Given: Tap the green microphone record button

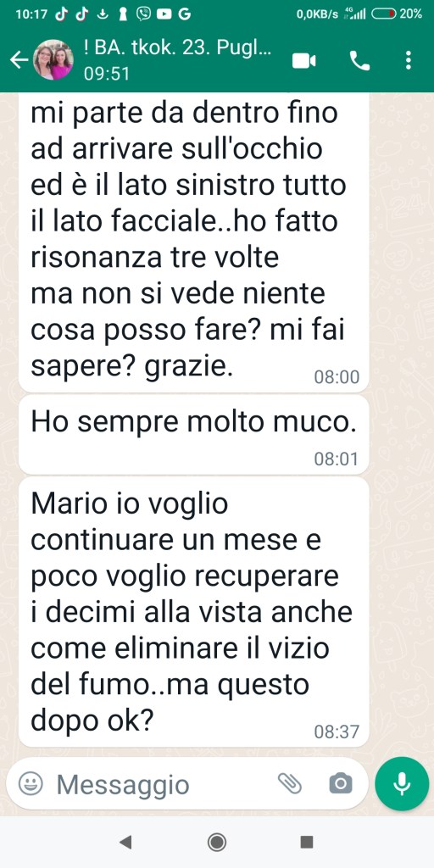Looking at the screenshot, I should pyautogui.click(x=402, y=784).
